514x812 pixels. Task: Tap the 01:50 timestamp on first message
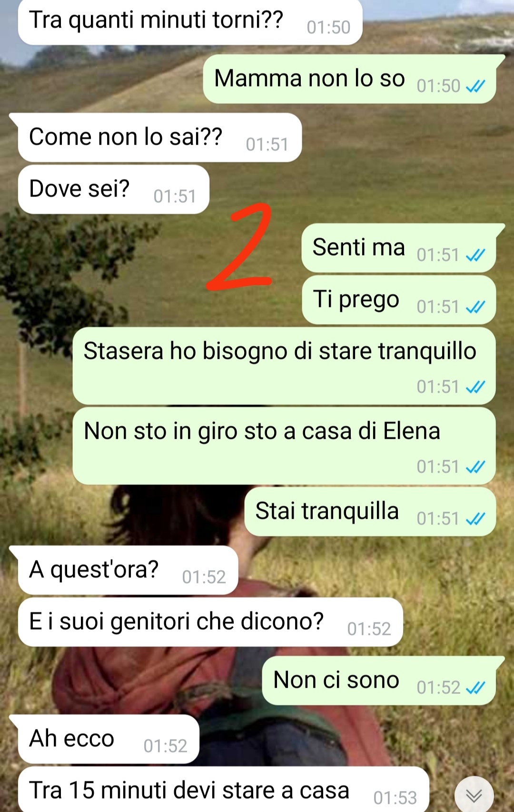[x=328, y=28]
